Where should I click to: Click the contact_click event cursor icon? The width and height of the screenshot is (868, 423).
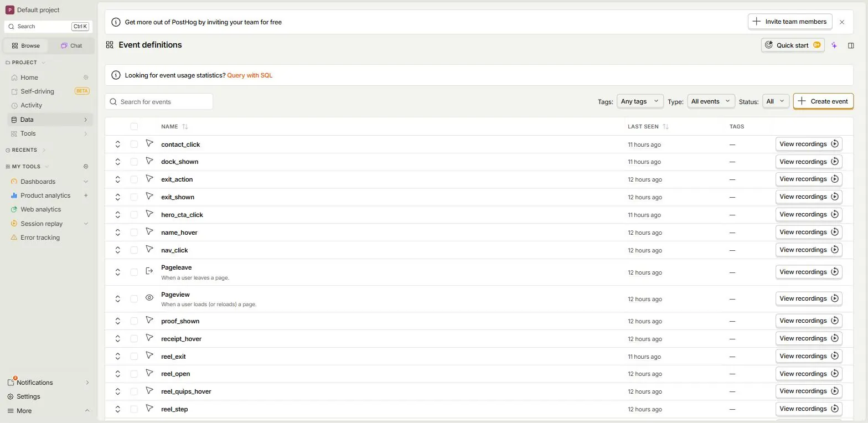click(149, 143)
